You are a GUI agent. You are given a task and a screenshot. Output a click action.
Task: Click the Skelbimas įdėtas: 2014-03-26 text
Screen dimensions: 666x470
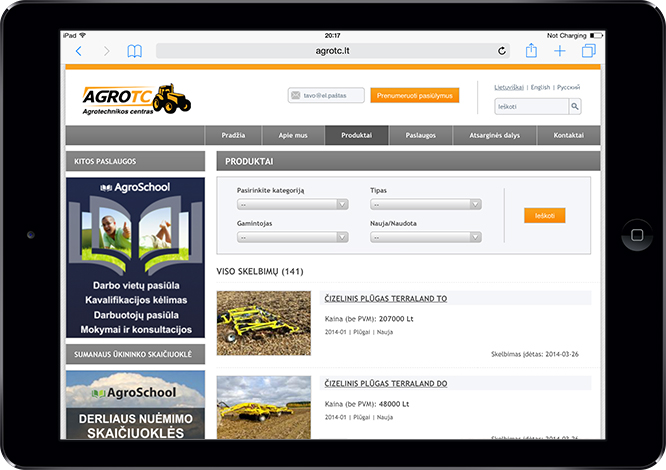point(535,354)
